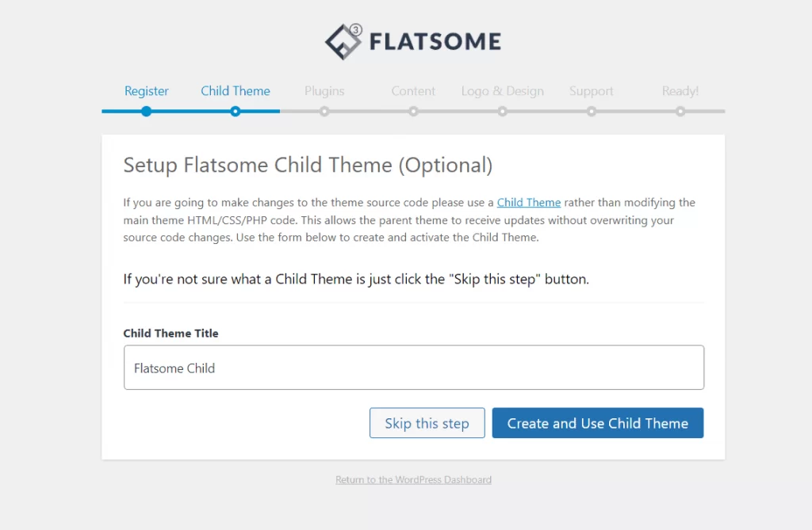812x530 pixels.
Task: Select the Register step label
Action: pyautogui.click(x=146, y=91)
